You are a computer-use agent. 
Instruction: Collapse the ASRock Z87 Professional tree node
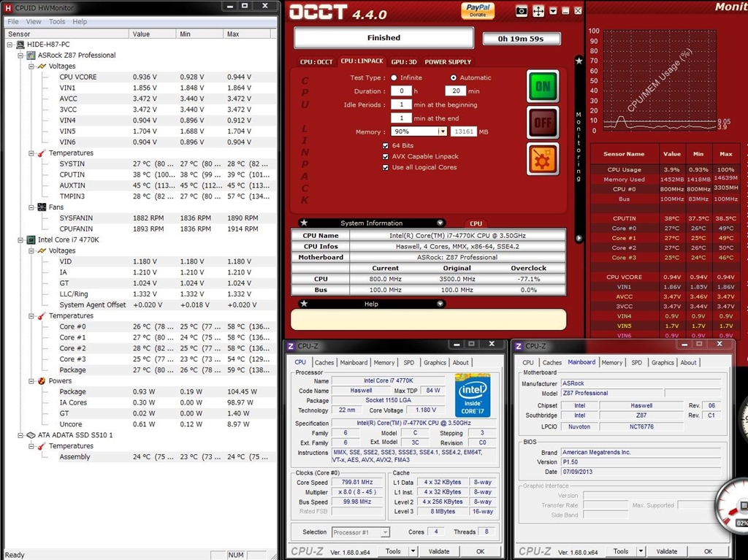point(20,55)
